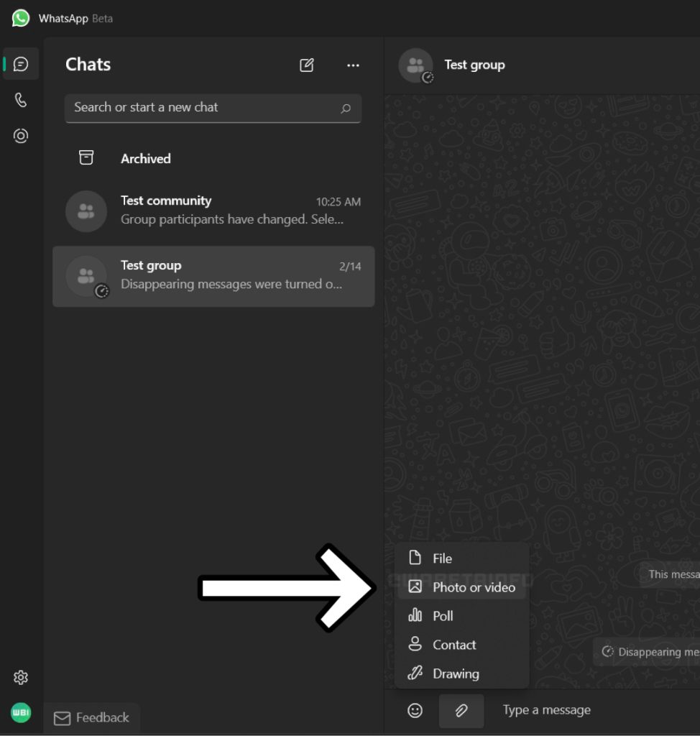Screen dimensions: 700x736
Task: Click the Archived box icon
Action: coord(86,157)
